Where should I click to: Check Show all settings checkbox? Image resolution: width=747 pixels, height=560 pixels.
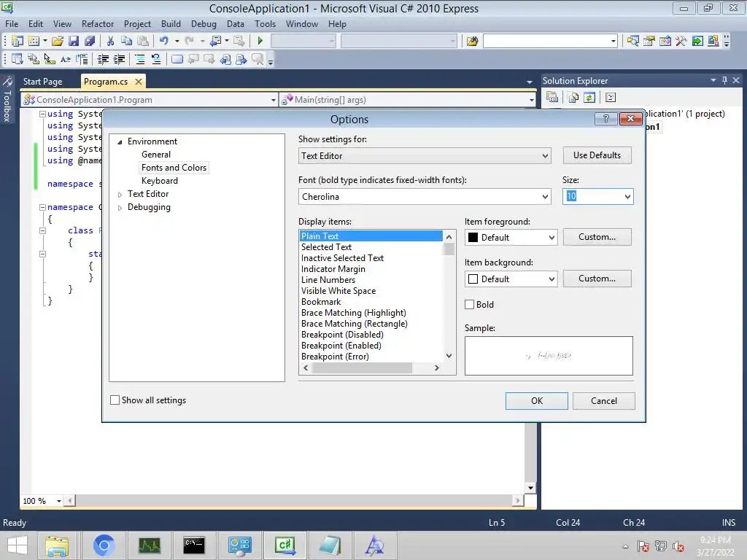pos(115,400)
